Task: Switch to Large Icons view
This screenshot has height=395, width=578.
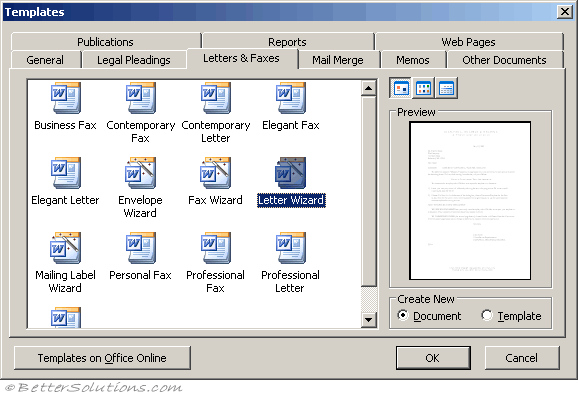Action: point(401,88)
